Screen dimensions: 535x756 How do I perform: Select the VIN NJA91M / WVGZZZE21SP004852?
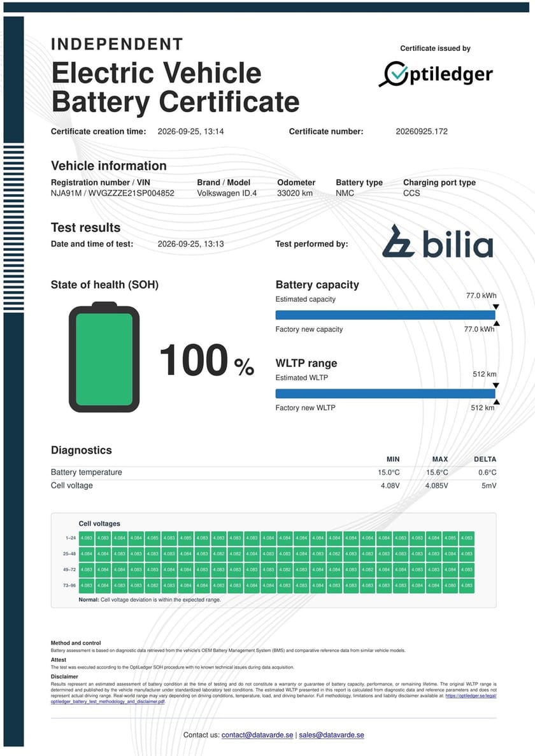[x=112, y=193]
